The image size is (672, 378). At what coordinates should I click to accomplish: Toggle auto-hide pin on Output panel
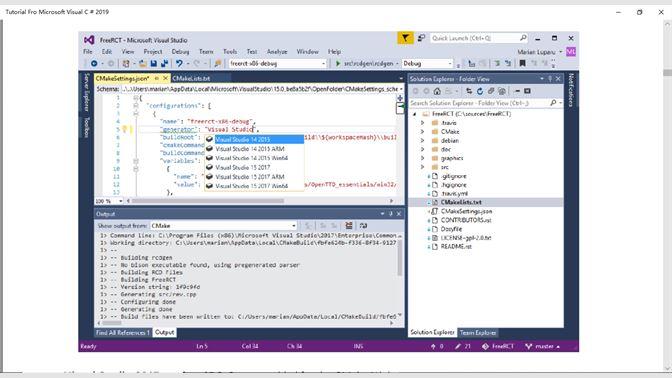[x=390, y=213]
